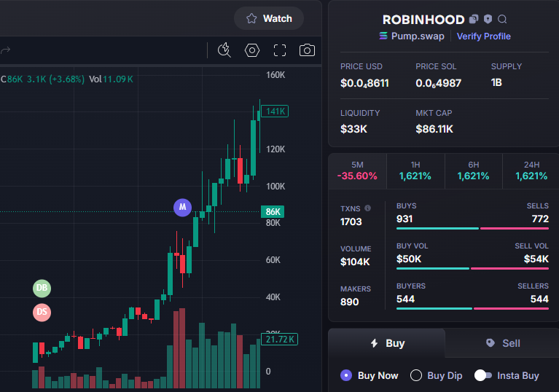Click the VOLUME value $104K
The height and width of the screenshot is (392, 559).
(355, 262)
